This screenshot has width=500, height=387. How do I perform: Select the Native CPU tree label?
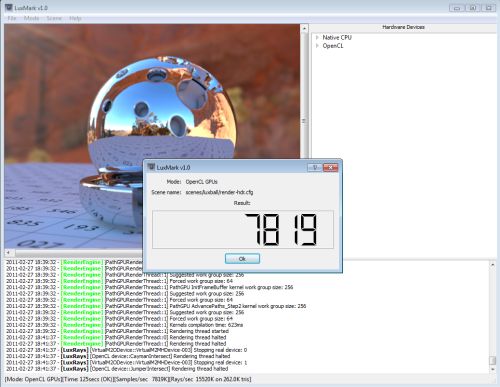[337, 37]
